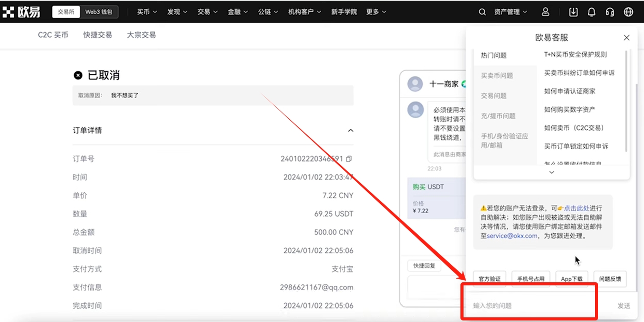The width and height of the screenshot is (644, 322).
Task: Click the 快捷回复 button
Action: (x=424, y=266)
